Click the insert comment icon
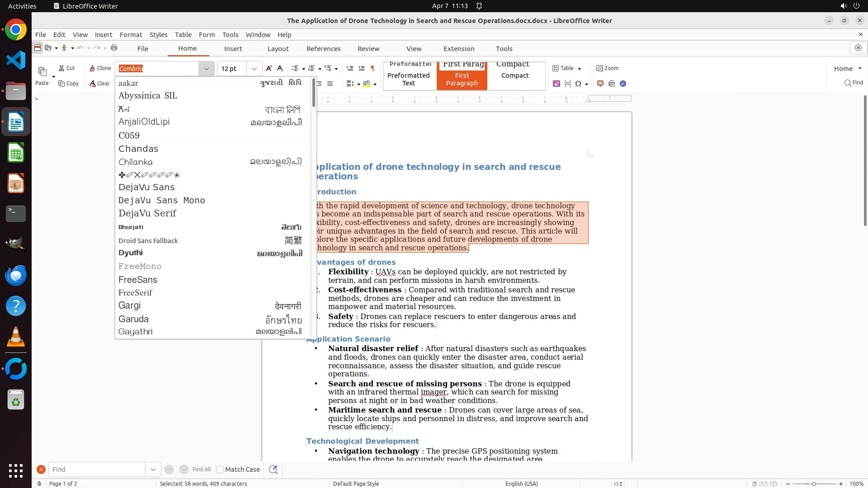This screenshot has width=868, height=488. (x=600, y=84)
